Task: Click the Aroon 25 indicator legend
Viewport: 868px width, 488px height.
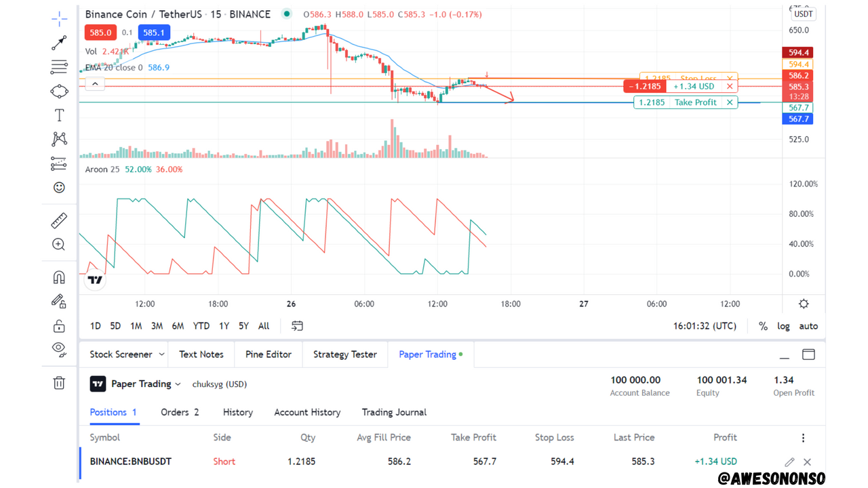Action: tap(102, 169)
